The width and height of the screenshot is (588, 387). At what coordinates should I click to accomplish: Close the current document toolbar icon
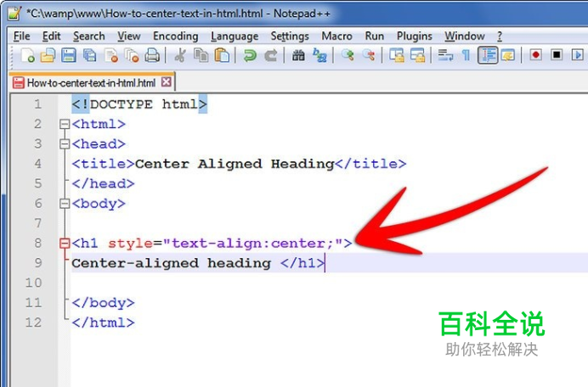tap(111, 56)
